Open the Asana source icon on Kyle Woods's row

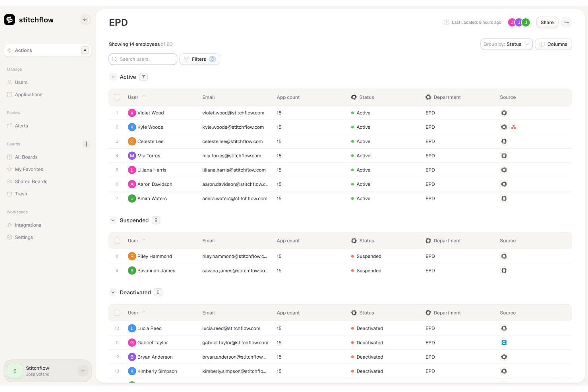click(x=514, y=127)
